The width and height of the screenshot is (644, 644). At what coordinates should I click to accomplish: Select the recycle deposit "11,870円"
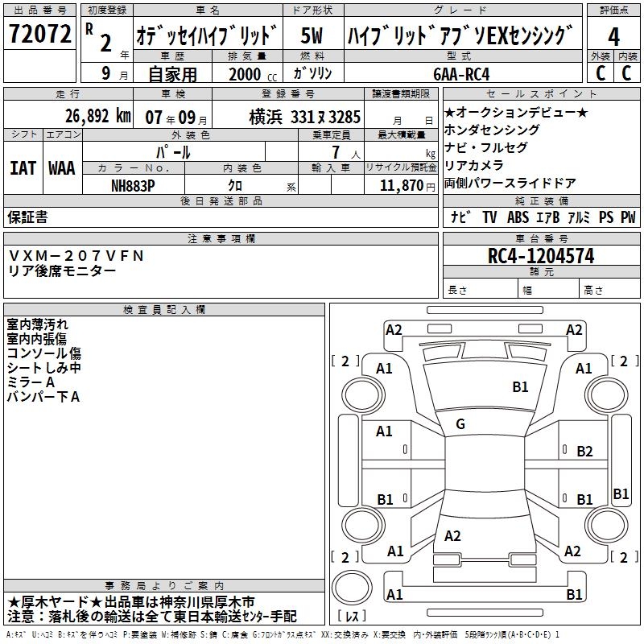pos(407,186)
